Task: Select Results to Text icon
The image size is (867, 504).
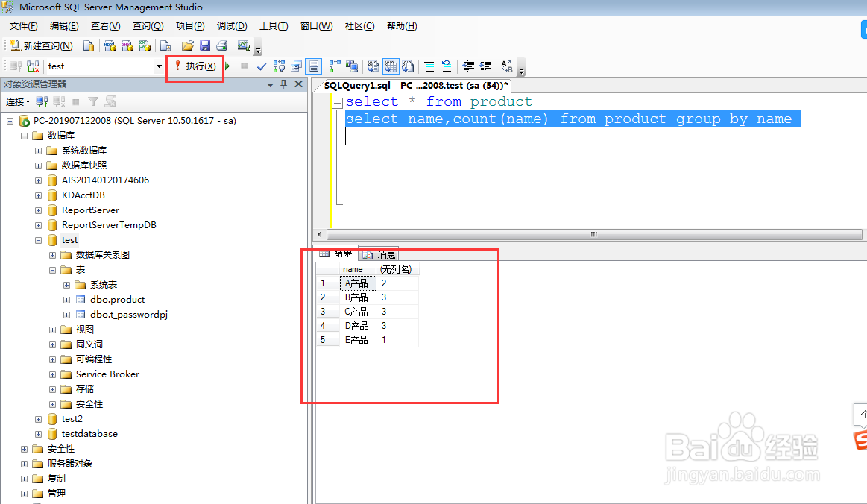Action: pyautogui.click(x=373, y=66)
